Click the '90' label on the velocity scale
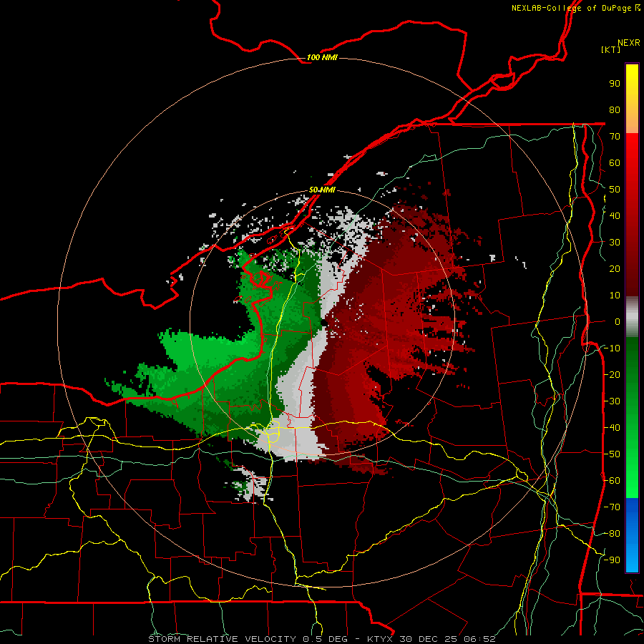 tap(615, 84)
